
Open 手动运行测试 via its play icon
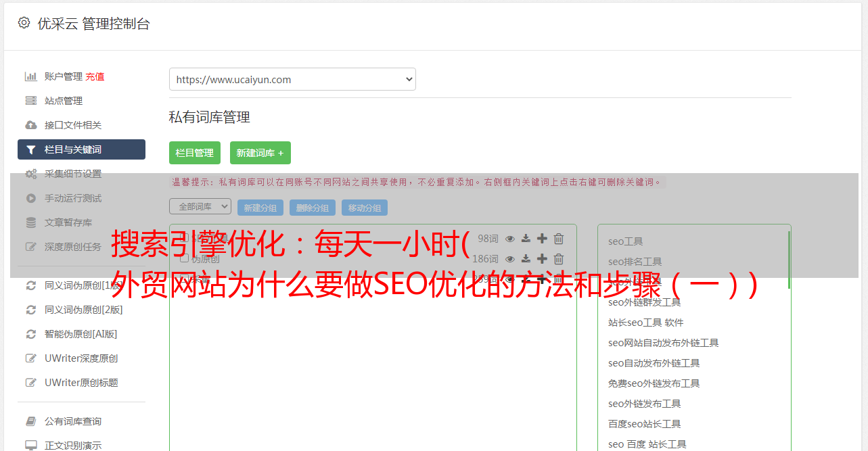click(x=31, y=198)
